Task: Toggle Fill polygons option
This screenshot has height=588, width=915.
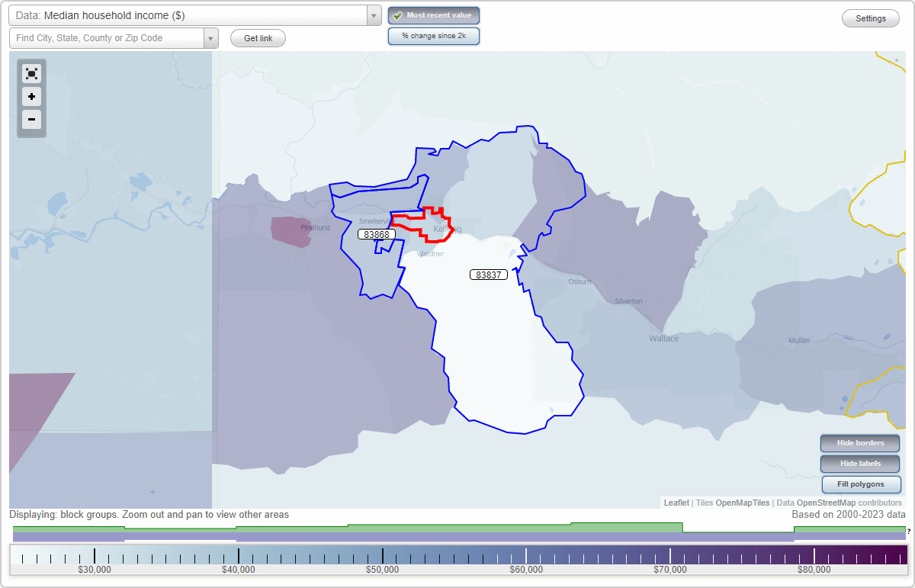Action: point(861,484)
